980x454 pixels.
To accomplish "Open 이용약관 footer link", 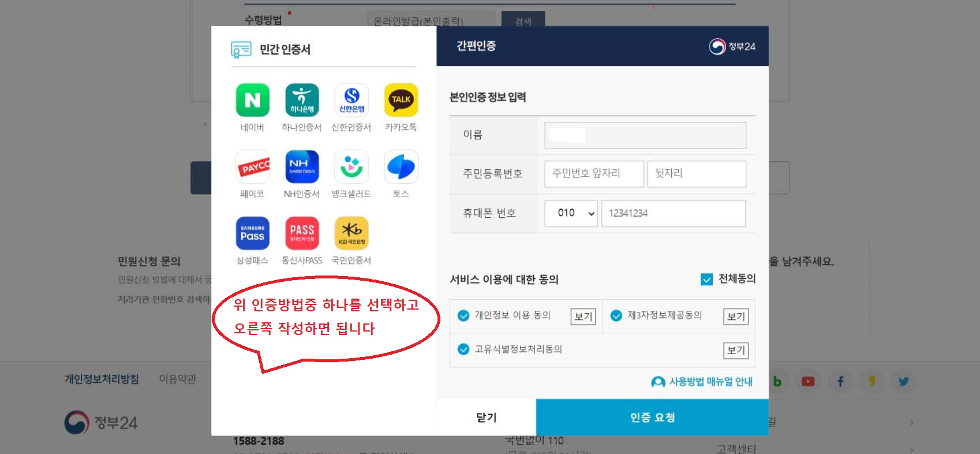I will click(x=178, y=379).
